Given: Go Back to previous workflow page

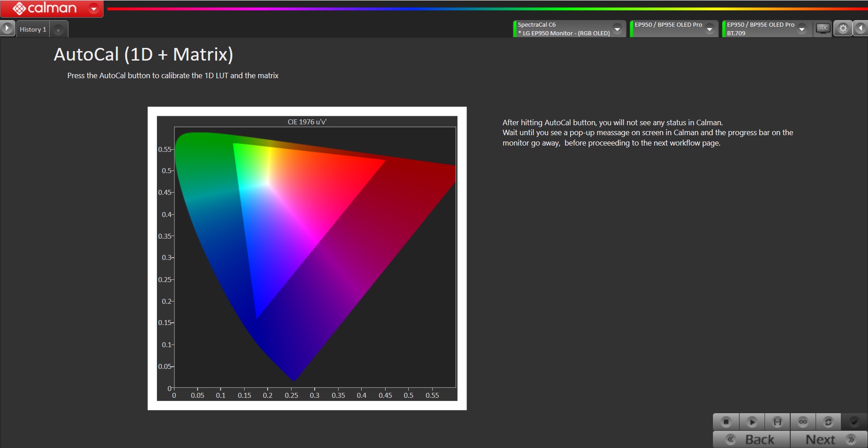Looking at the screenshot, I should point(751,439).
